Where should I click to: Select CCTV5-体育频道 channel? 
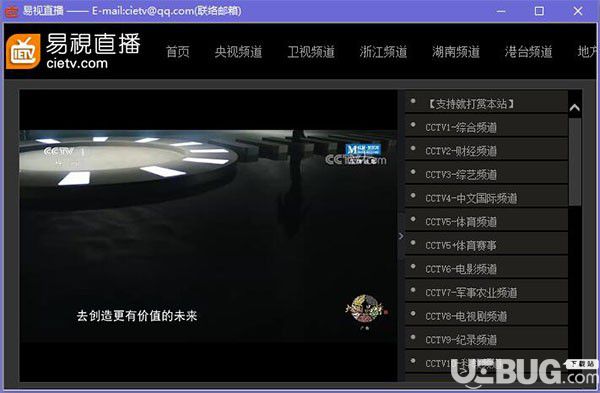click(x=486, y=221)
